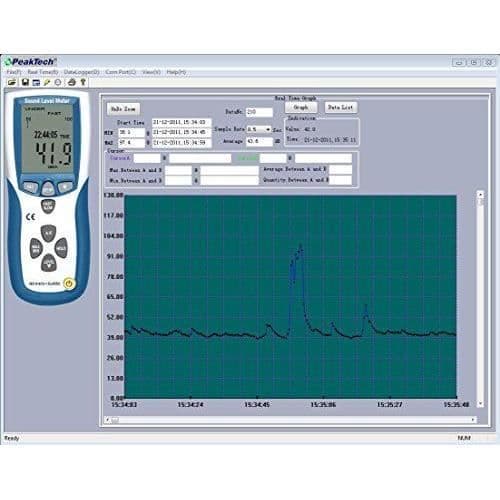Close the PeakTech window
The image size is (500, 500).
click(x=489, y=62)
